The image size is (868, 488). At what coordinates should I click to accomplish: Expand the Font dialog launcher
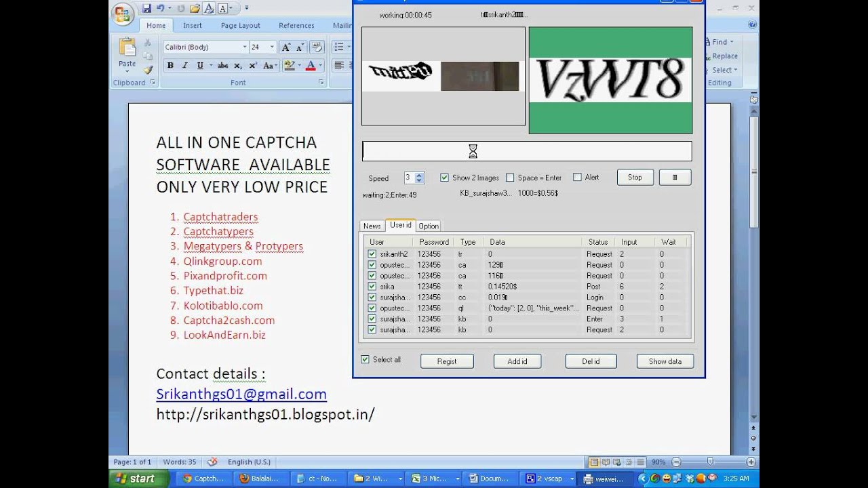coord(321,82)
